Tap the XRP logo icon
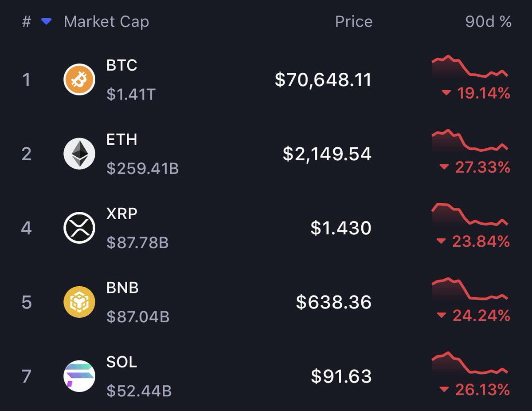532x411 pixels. [79, 228]
